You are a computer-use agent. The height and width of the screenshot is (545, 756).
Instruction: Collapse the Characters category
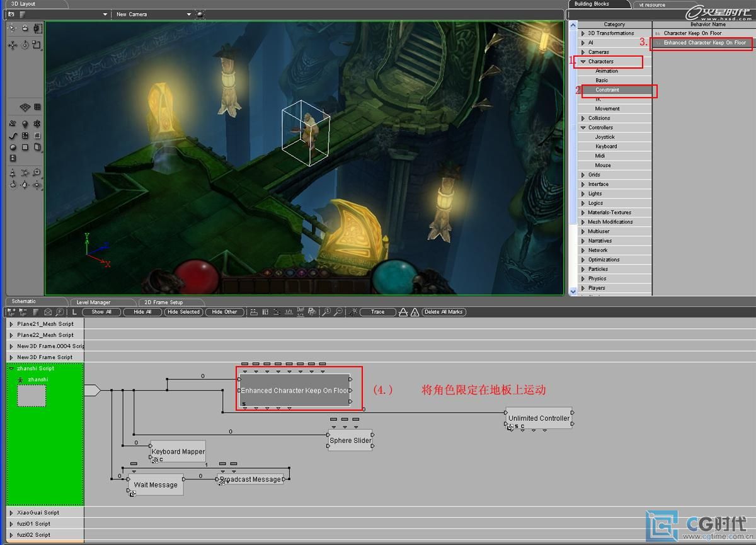click(x=583, y=62)
